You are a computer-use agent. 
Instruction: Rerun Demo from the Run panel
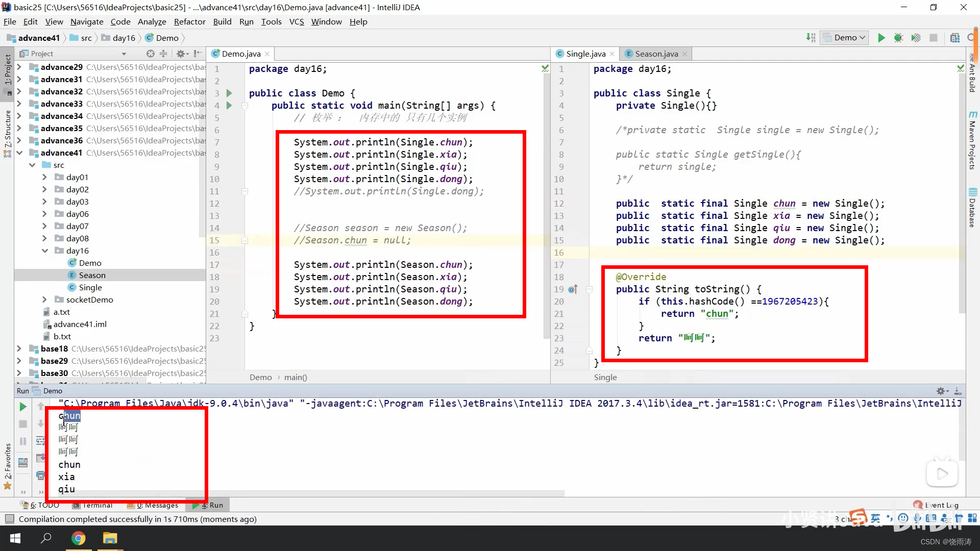point(22,407)
